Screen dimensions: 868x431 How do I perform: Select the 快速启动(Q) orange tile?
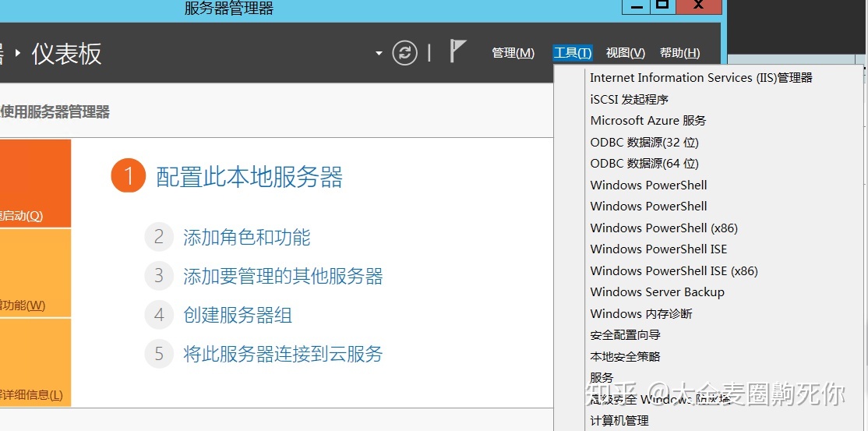(x=35, y=183)
